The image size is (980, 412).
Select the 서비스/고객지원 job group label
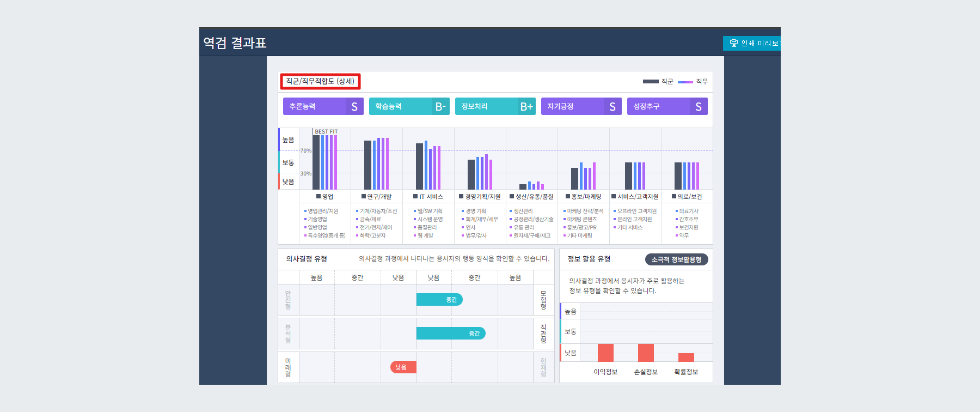(635, 197)
